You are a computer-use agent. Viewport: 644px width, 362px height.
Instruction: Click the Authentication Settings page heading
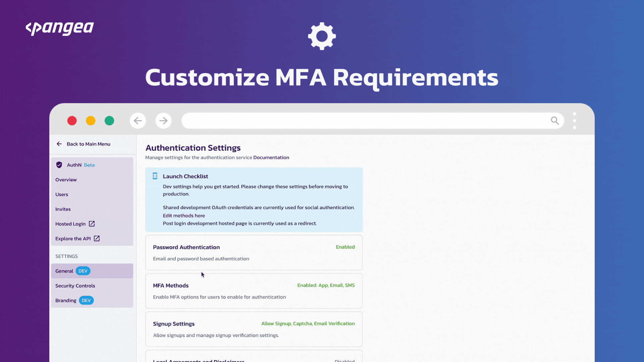(x=193, y=148)
